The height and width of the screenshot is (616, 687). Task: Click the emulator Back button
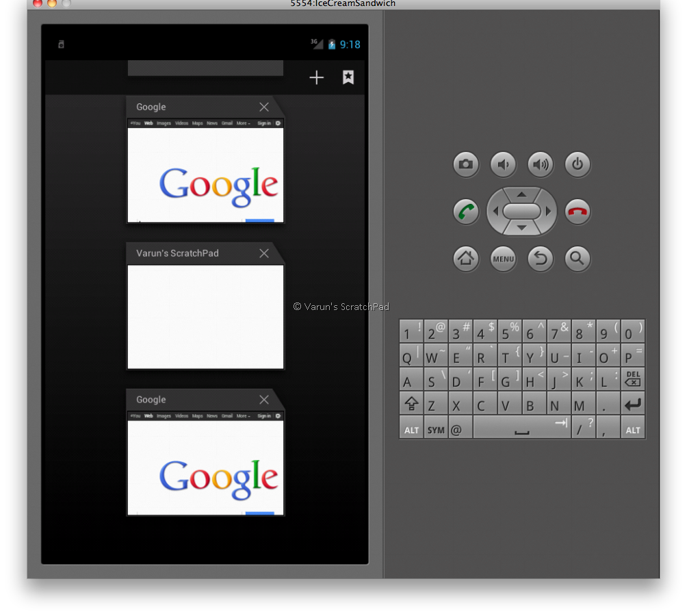point(540,259)
